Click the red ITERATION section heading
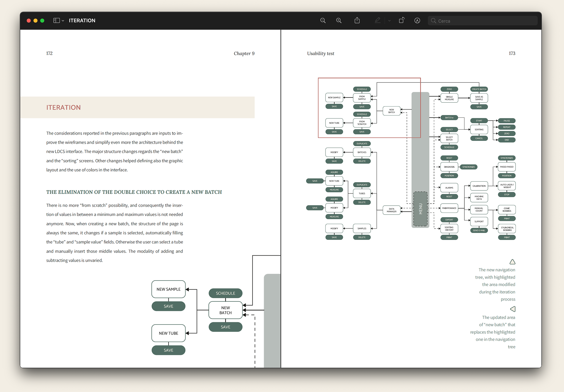 pyautogui.click(x=63, y=107)
